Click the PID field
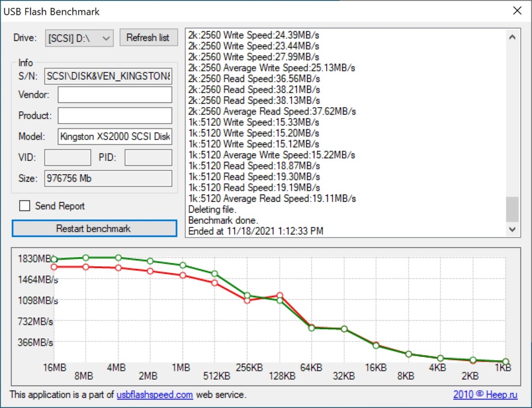Viewport: 532px width, 408px height. (148, 158)
